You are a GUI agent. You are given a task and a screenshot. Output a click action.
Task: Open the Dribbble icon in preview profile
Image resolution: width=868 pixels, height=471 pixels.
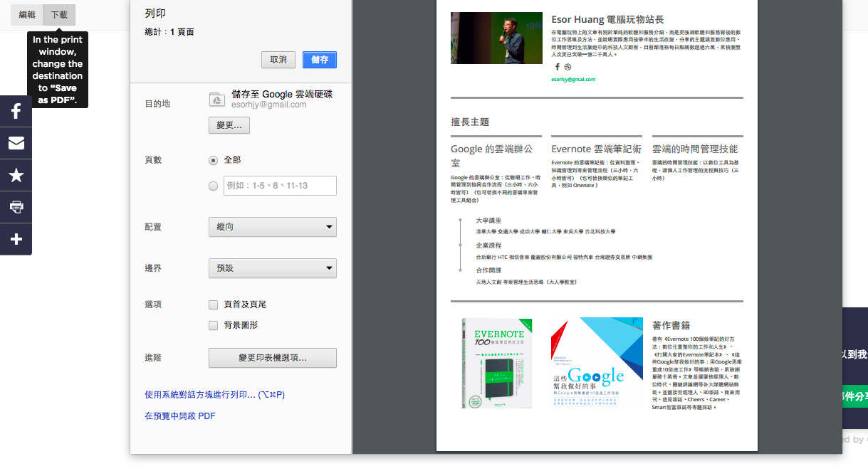click(x=568, y=67)
